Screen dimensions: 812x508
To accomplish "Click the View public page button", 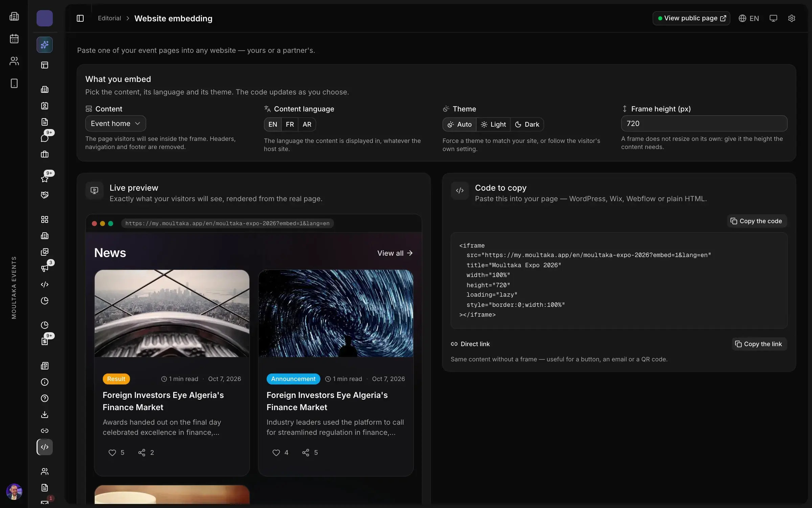I will coord(691,18).
